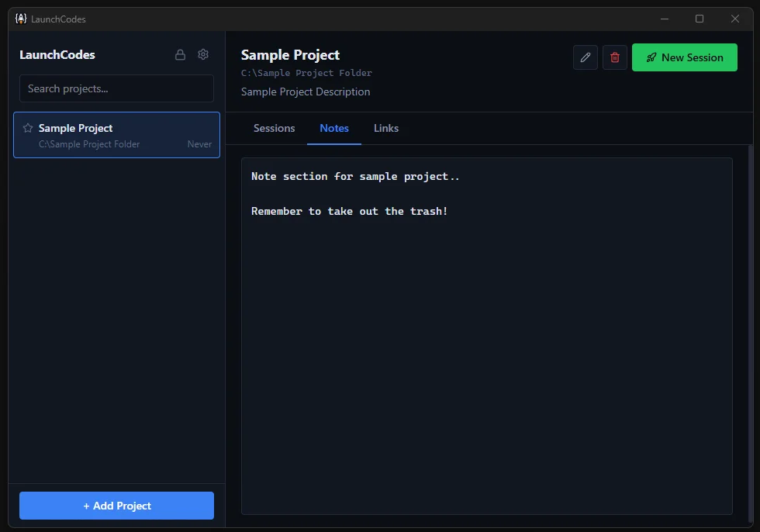Open the Links tab
Viewport: 760px width, 532px height.
[x=385, y=128]
